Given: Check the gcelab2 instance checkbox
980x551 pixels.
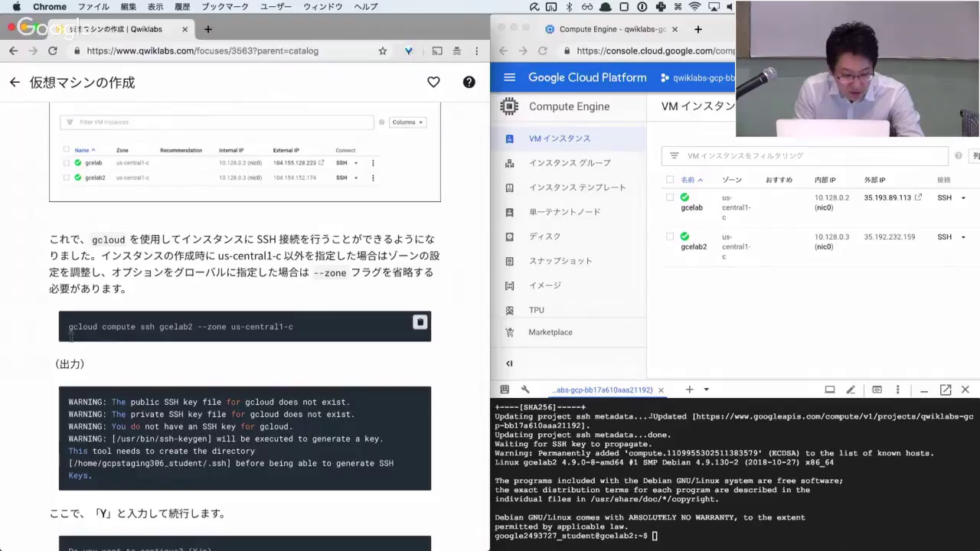Looking at the screenshot, I should click(x=670, y=236).
